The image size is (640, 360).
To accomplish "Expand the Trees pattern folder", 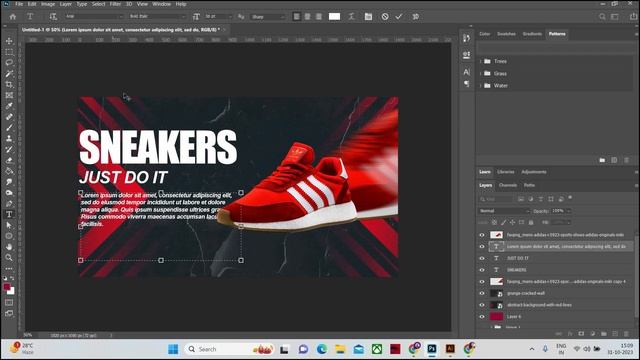I will [x=481, y=61].
